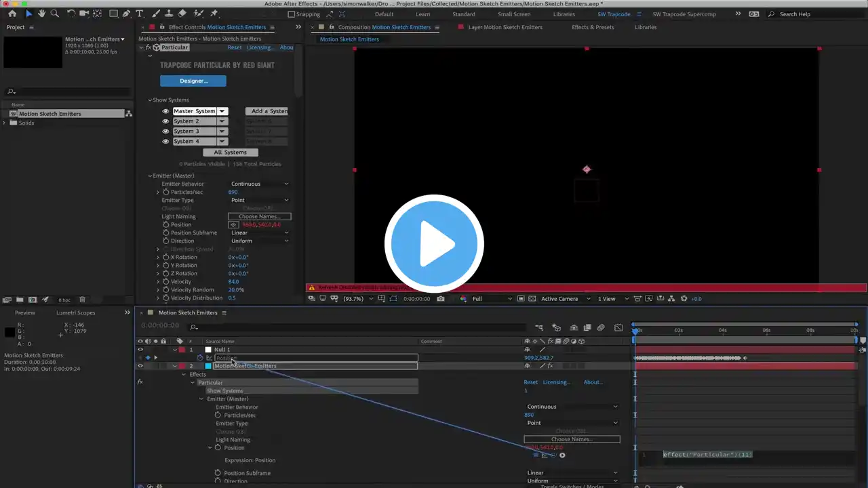Click the Position stopwatch in Effect Controls
868x488 pixels.
tap(166, 225)
